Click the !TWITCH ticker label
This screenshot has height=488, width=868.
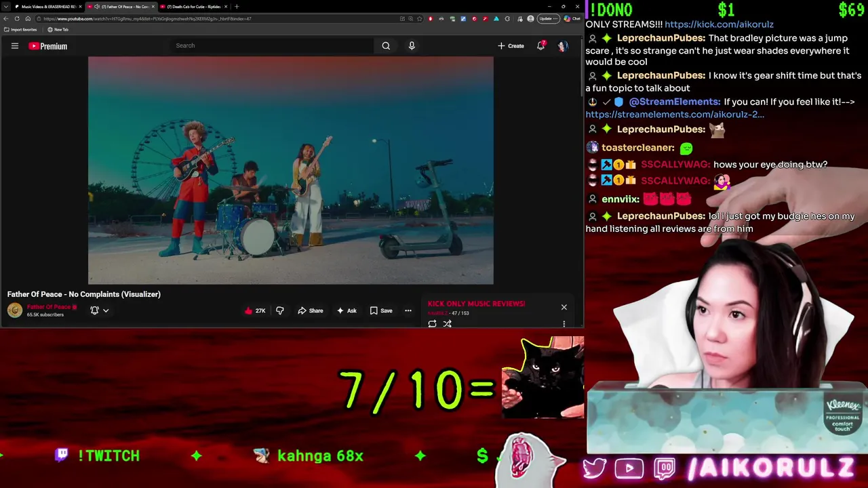tap(108, 456)
